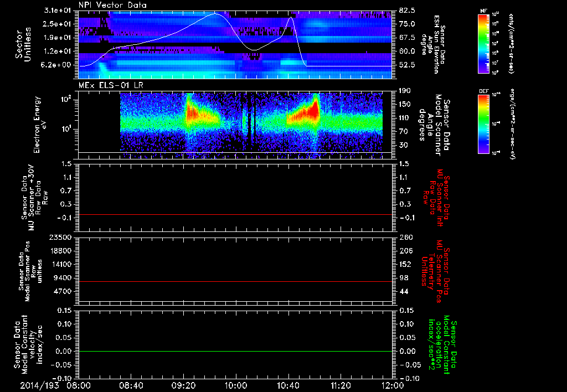Click the "2.5e+01" sector tick label
This screenshot has height=392, width=567.
point(58,24)
